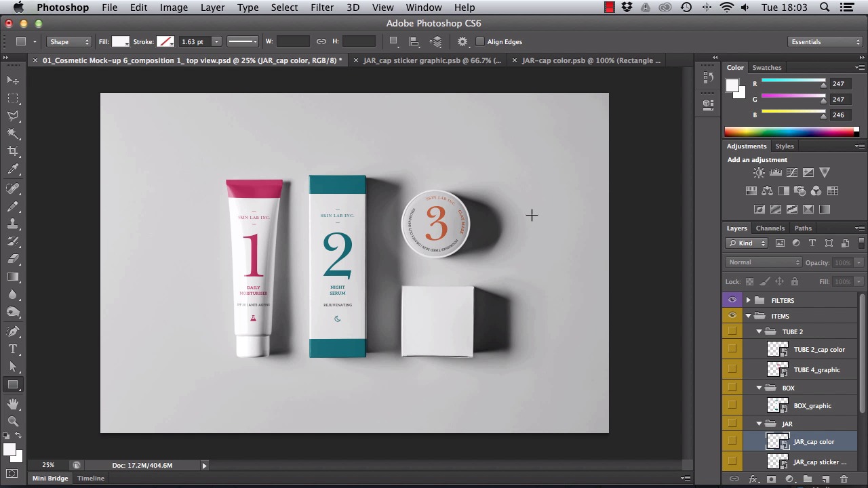868x488 pixels.
Task: Select the Pen tool
Action: (13, 331)
